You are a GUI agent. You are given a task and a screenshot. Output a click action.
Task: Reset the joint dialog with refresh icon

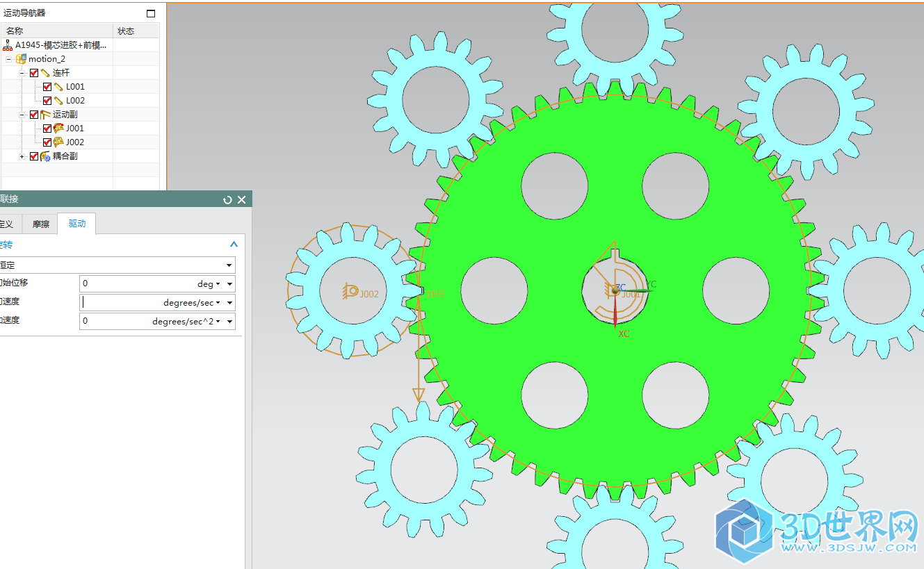[x=227, y=199]
